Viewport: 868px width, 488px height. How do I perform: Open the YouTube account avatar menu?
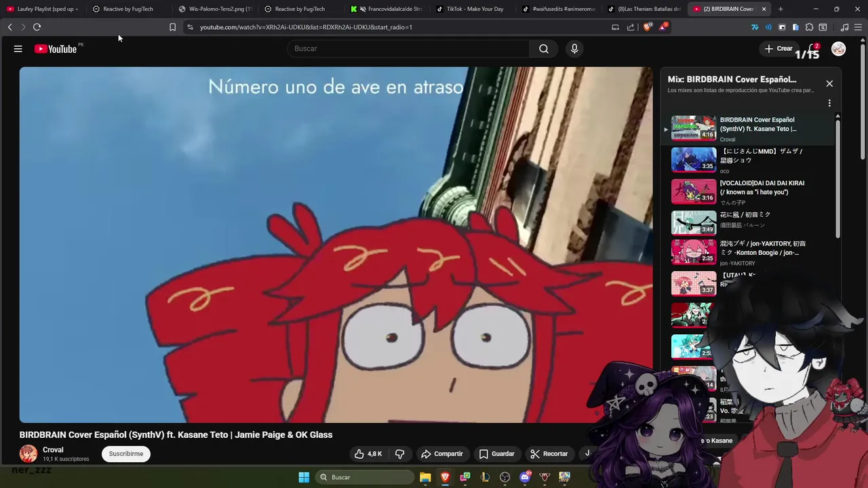(839, 49)
